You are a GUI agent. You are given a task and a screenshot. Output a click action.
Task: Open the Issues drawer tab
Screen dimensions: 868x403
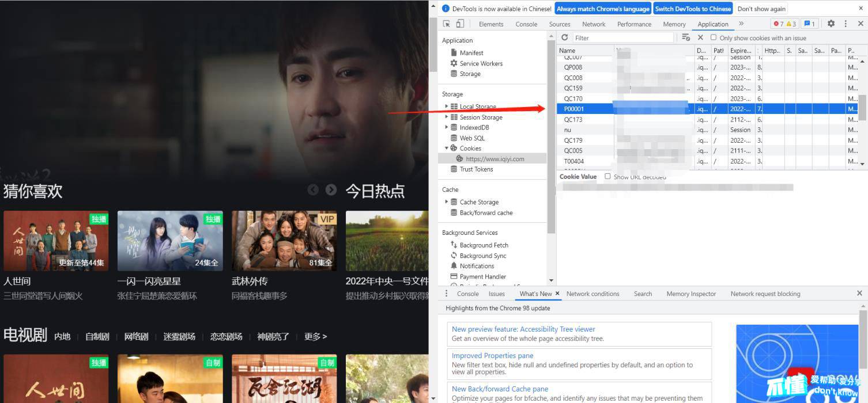496,294
